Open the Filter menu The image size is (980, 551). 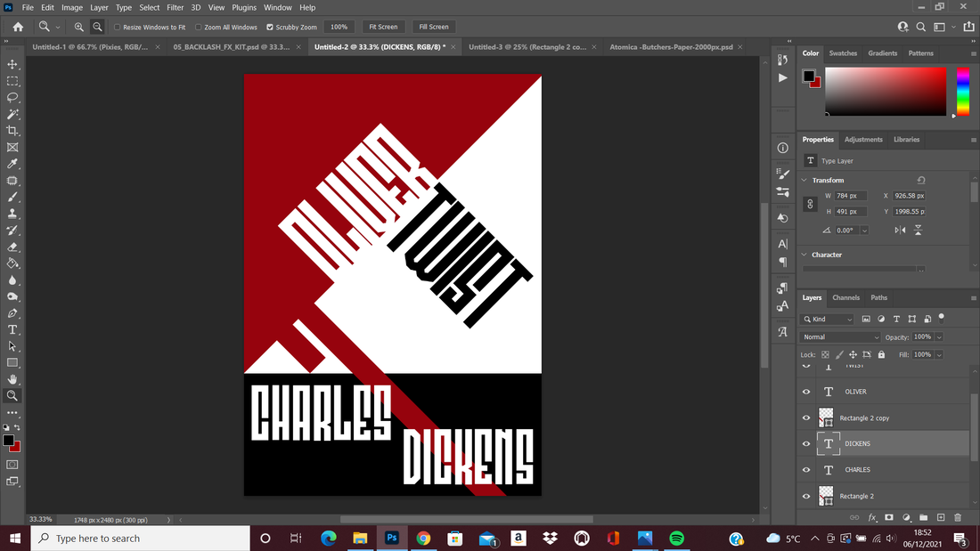pos(175,7)
